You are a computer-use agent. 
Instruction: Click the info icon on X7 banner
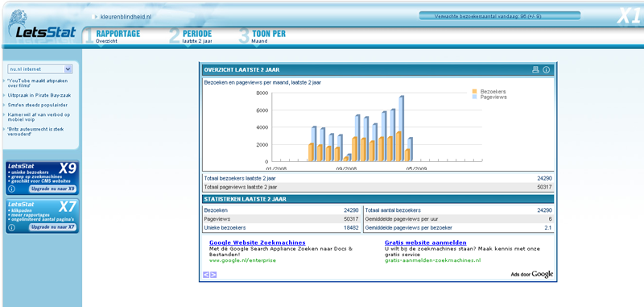click(x=11, y=227)
